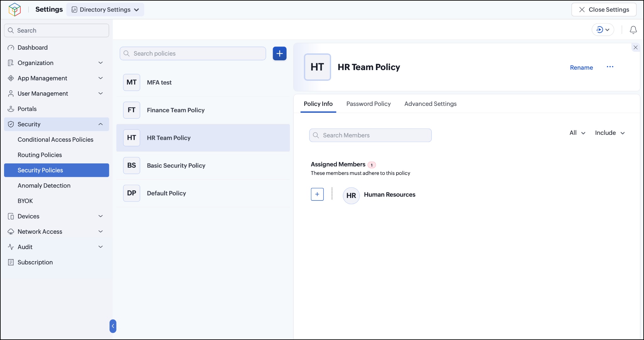644x340 pixels.
Task: Open the All filter dropdown
Action: click(577, 133)
